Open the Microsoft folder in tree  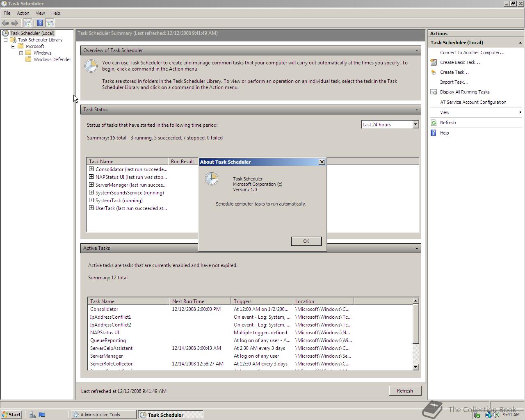tap(35, 46)
